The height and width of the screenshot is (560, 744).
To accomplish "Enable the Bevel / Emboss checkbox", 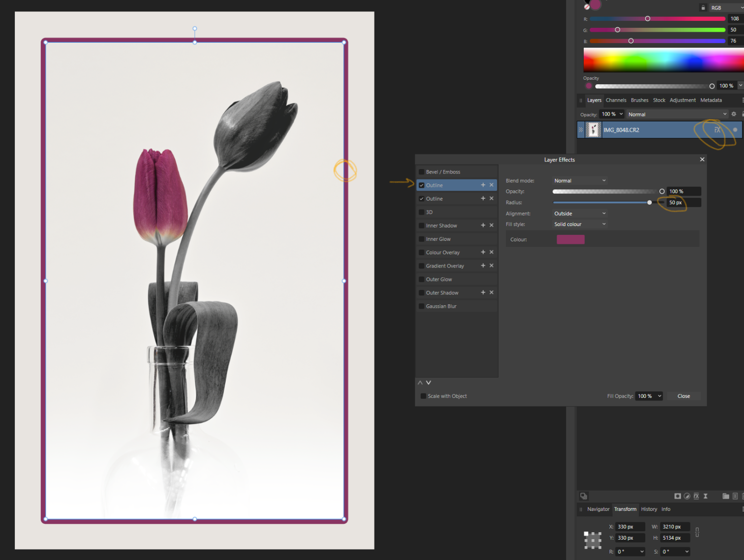I will click(422, 172).
